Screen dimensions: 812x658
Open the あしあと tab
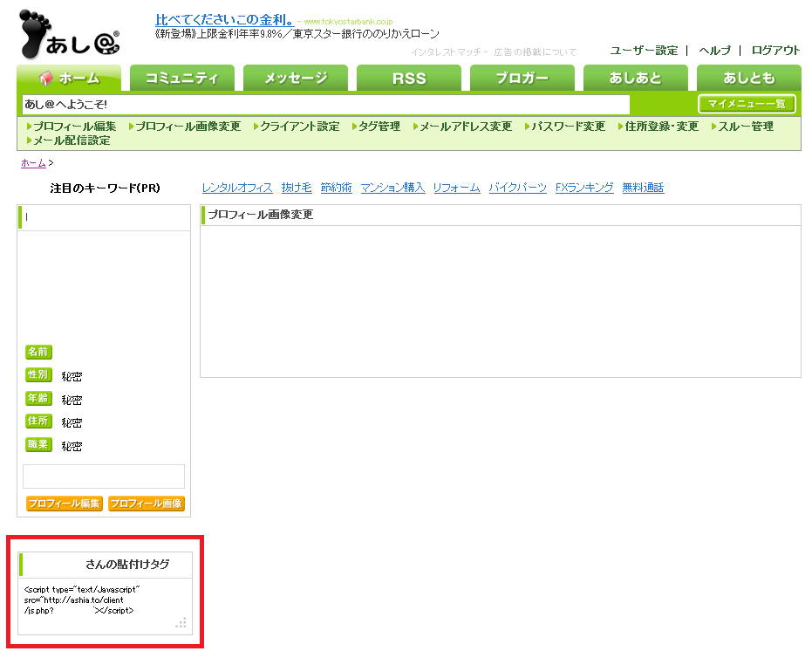click(636, 79)
